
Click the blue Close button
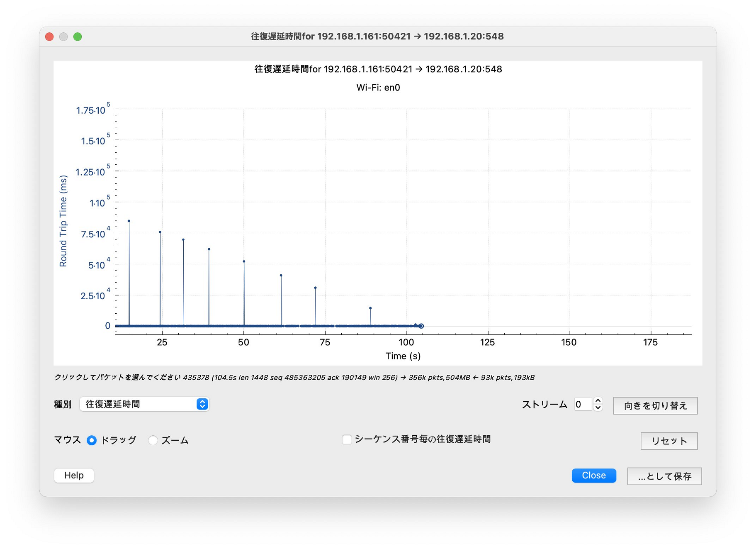click(x=593, y=476)
